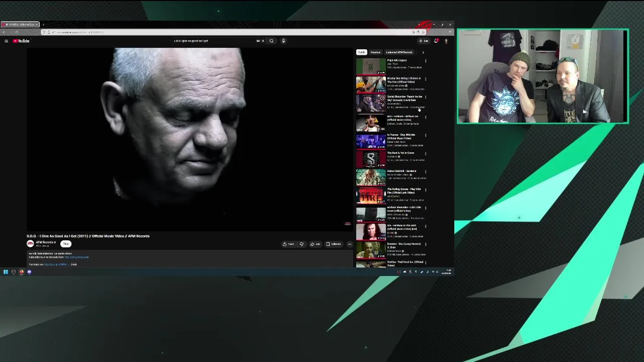
Task: Open a new browser tab plus
Action: pos(43,25)
